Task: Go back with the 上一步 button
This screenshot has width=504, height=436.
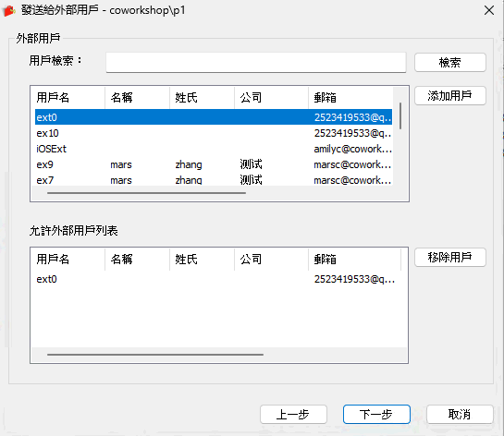Action: coord(293,414)
